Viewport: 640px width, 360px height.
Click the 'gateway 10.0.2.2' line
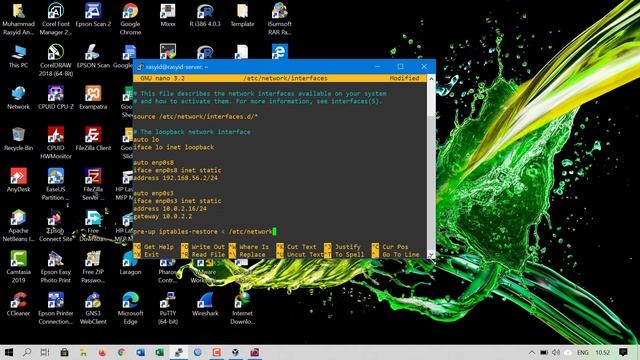(x=162, y=216)
